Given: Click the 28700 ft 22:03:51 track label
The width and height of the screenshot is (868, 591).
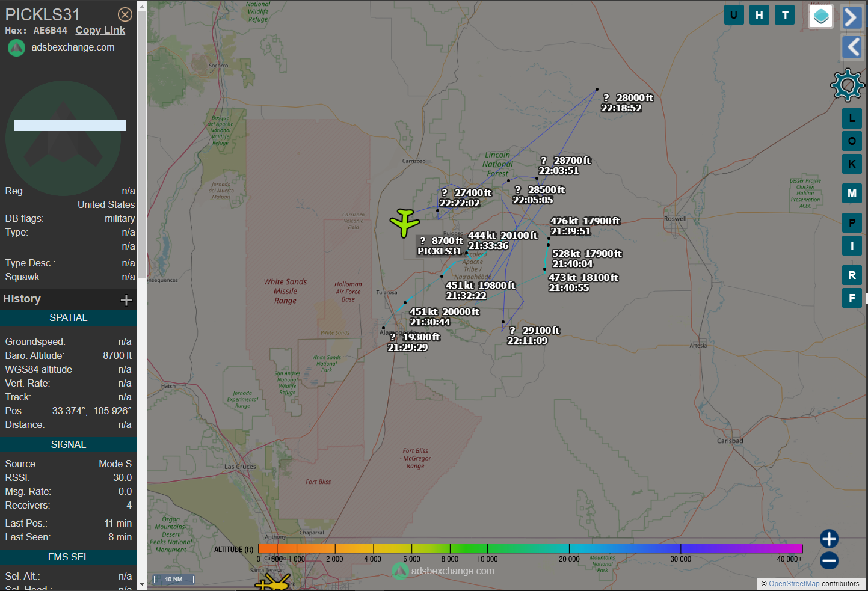Looking at the screenshot, I should pyautogui.click(x=565, y=165).
